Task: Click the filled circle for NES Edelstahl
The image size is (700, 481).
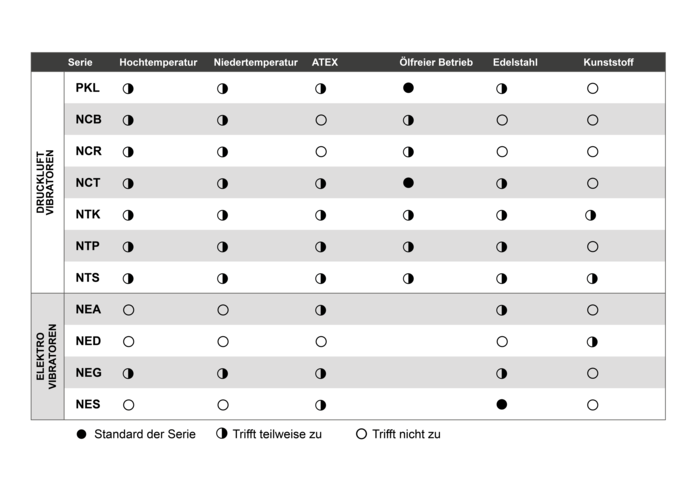Action: [502, 405]
